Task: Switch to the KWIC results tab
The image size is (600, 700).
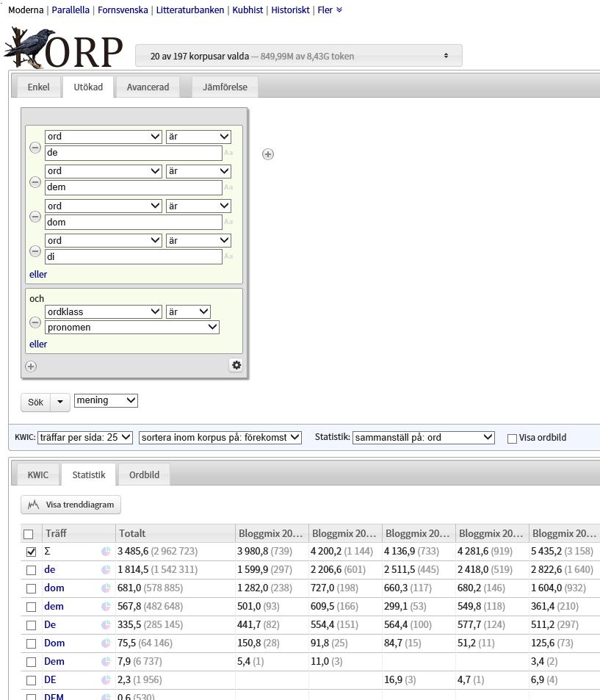Action: (x=38, y=475)
